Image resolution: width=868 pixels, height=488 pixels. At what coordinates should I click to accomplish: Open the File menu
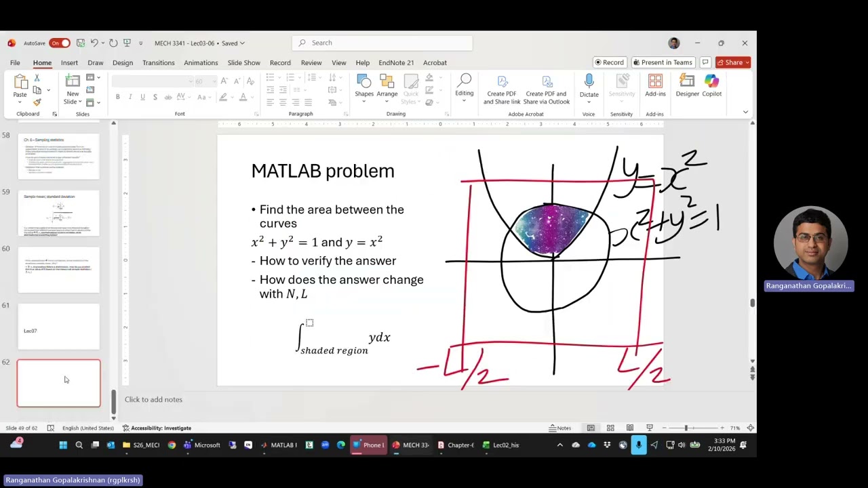15,62
